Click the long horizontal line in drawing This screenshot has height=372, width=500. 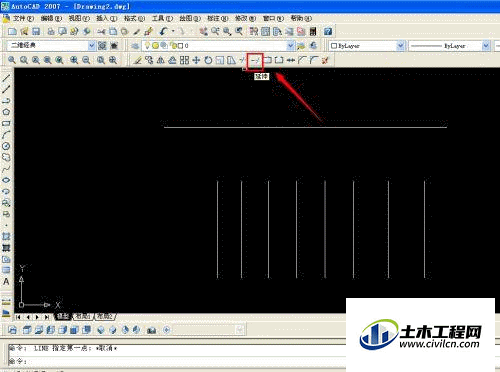point(305,127)
